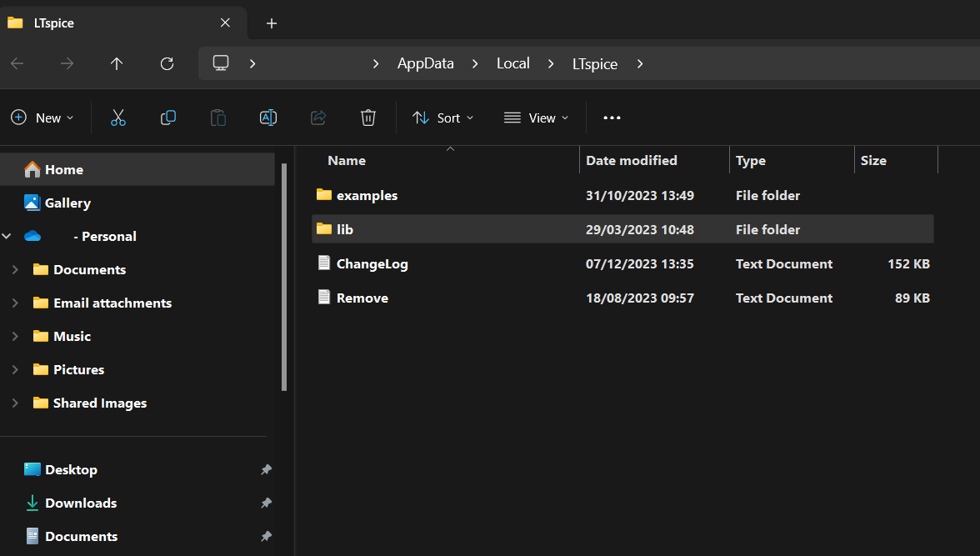Screen dimensions: 980x556
Task: Select the ChangeLog file name
Action: tap(372, 264)
